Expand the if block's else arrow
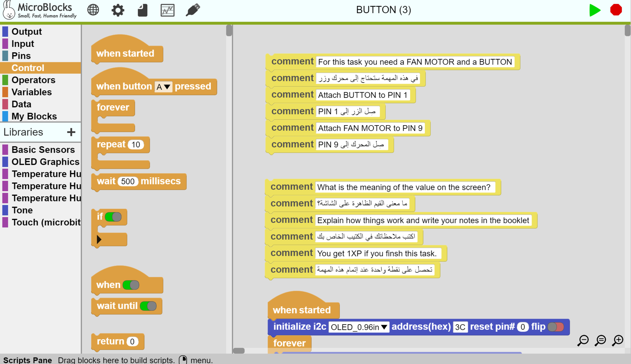This screenshot has height=364, width=631. [99, 240]
